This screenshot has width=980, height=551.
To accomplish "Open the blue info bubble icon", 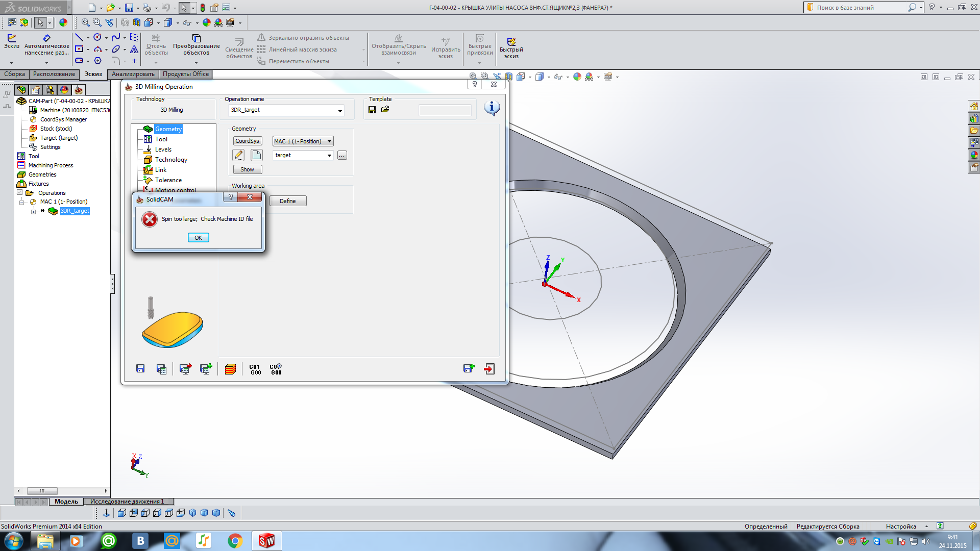I will 492,108.
